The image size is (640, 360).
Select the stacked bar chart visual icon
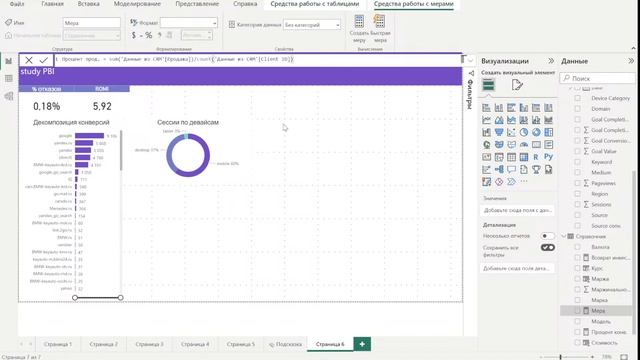click(487, 108)
